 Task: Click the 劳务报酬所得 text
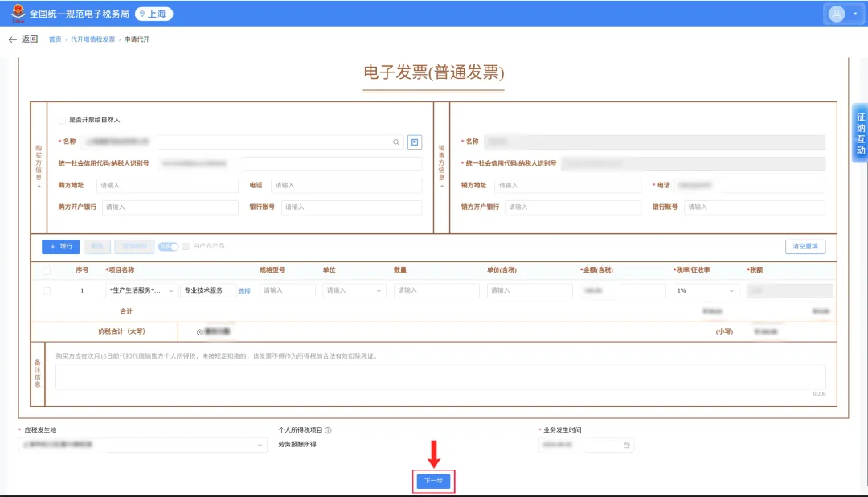[297, 445]
